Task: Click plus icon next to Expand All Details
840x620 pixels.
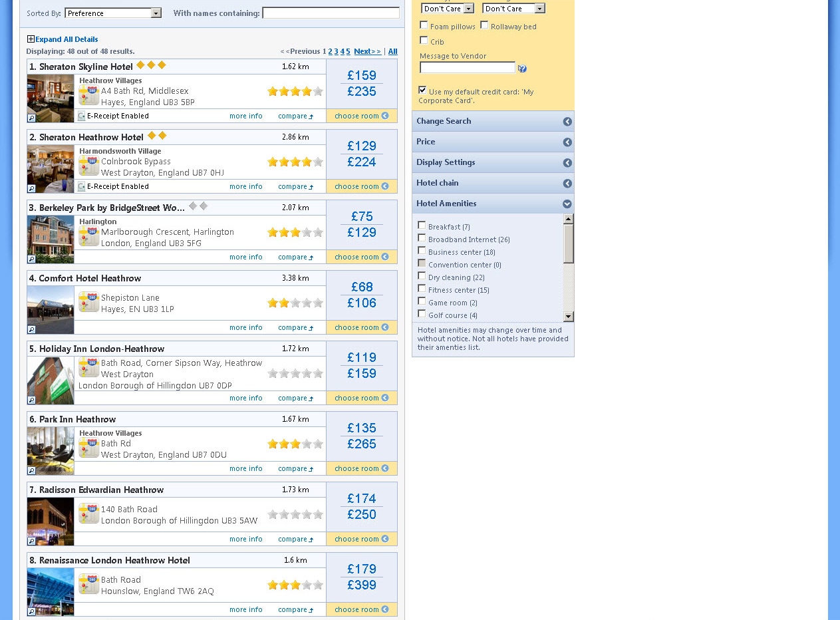Action: click(x=31, y=39)
